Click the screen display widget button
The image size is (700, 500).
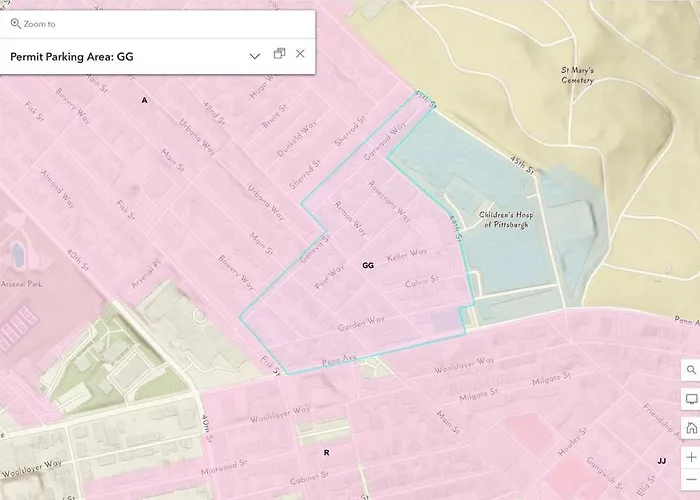(691, 399)
